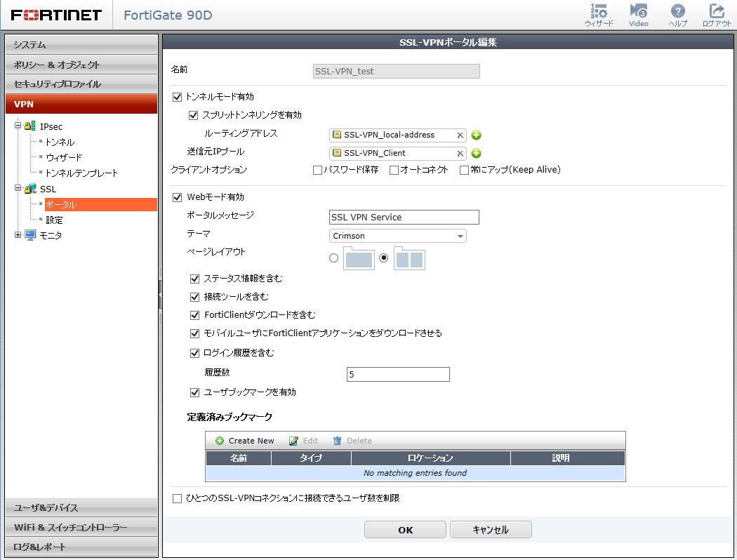
Task: Remove SSL-VPN_Client with its X
Action: 460,154
